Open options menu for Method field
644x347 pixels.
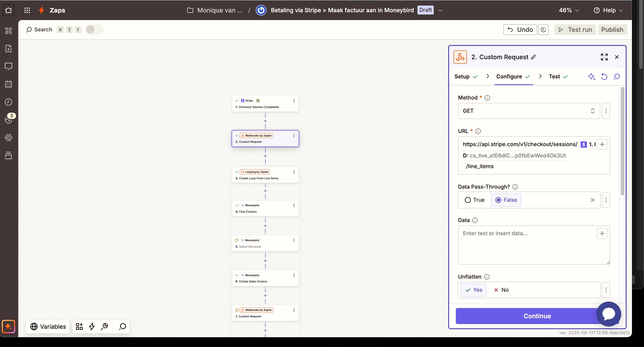click(606, 111)
